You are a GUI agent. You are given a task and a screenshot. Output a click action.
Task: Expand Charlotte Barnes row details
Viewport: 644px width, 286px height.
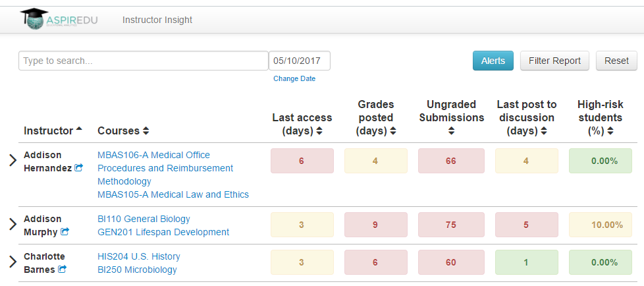12,262
